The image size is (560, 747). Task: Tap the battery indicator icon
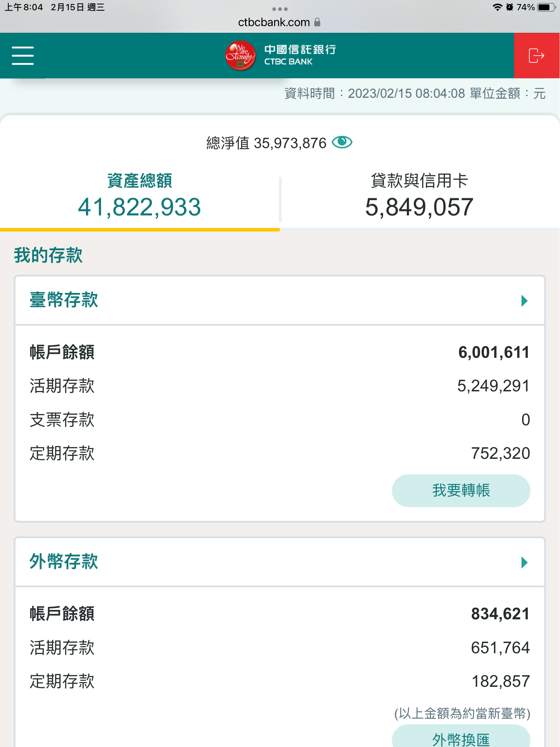point(546,7)
